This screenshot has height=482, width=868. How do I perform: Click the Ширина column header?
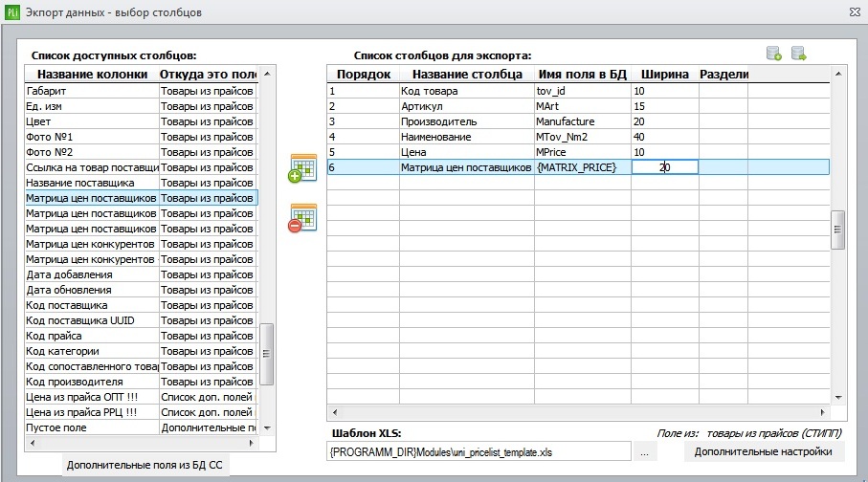665,75
